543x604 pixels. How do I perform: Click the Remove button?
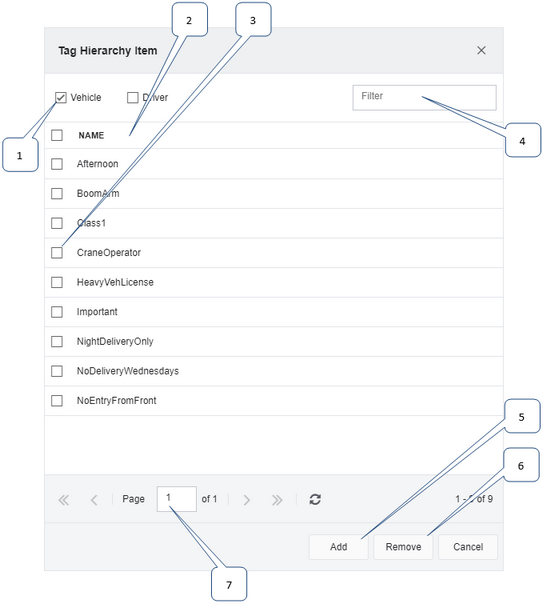[x=403, y=547]
